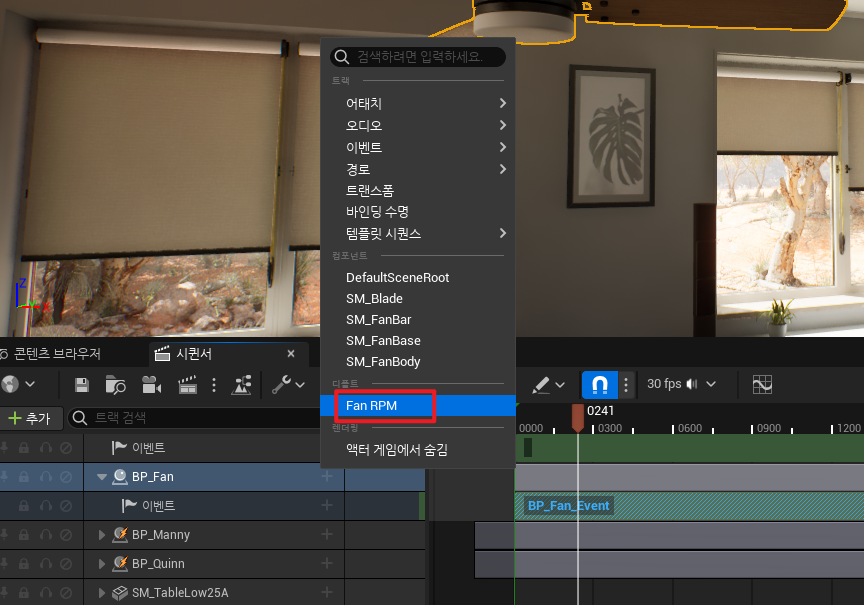This screenshot has height=605, width=864.
Task: Save the current sequence with the floppy icon
Action: (82, 385)
